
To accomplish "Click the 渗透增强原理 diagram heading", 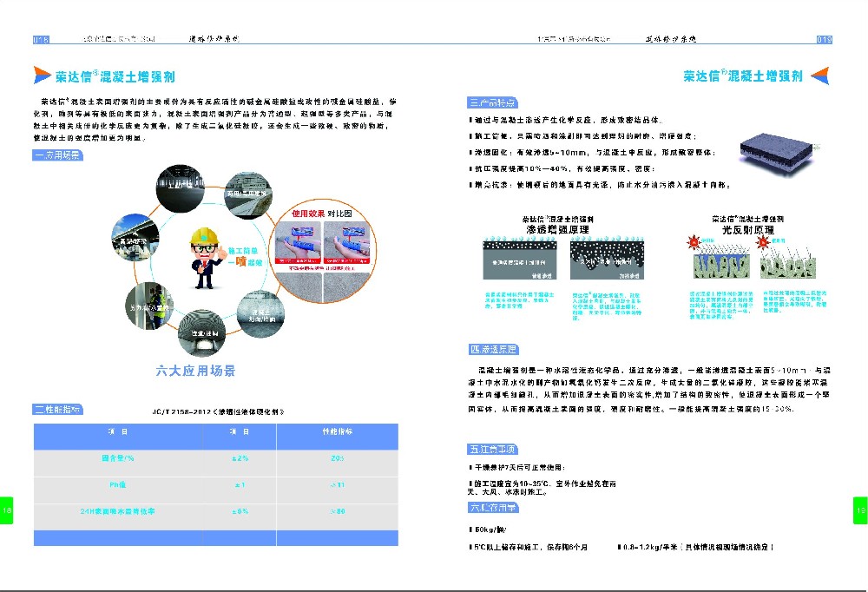I will [x=557, y=229].
